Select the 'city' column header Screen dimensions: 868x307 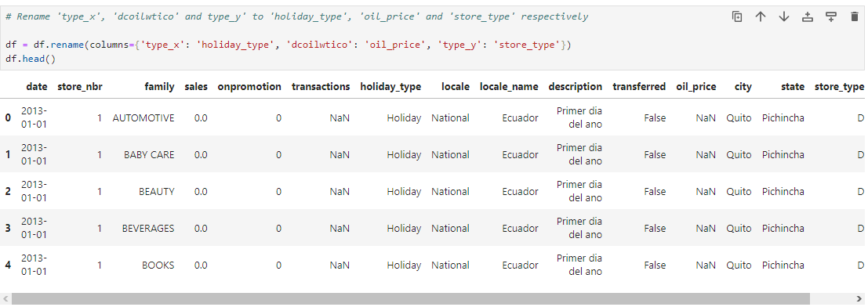coord(743,86)
